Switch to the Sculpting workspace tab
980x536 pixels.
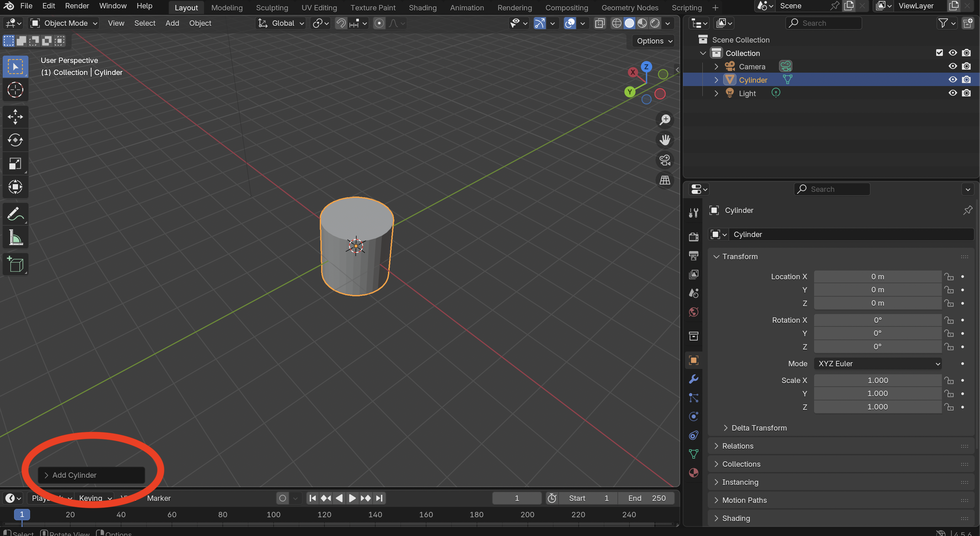pyautogui.click(x=272, y=8)
